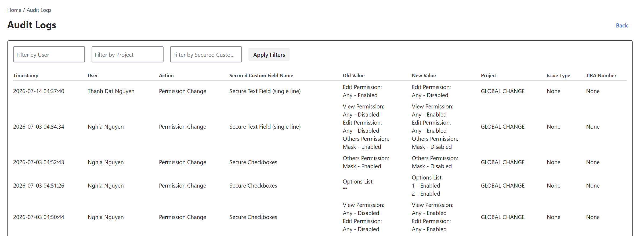This screenshot has width=644, height=236.
Task: Click Nghia Nguyen in the 04:52:43 row
Action: [x=106, y=162]
